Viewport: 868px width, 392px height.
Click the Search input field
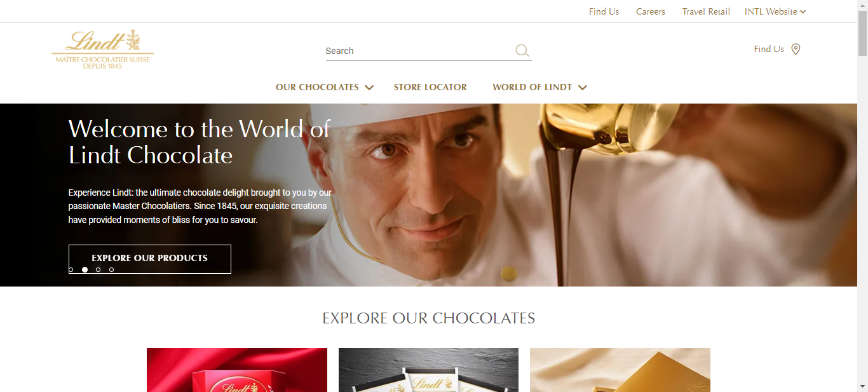(x=419, y=51)
